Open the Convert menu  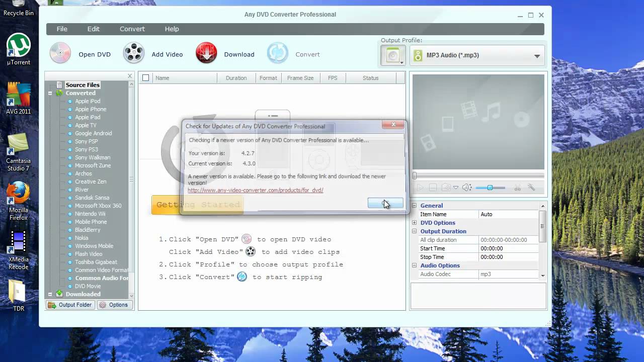pyautogui.click(x=132, y=29)
